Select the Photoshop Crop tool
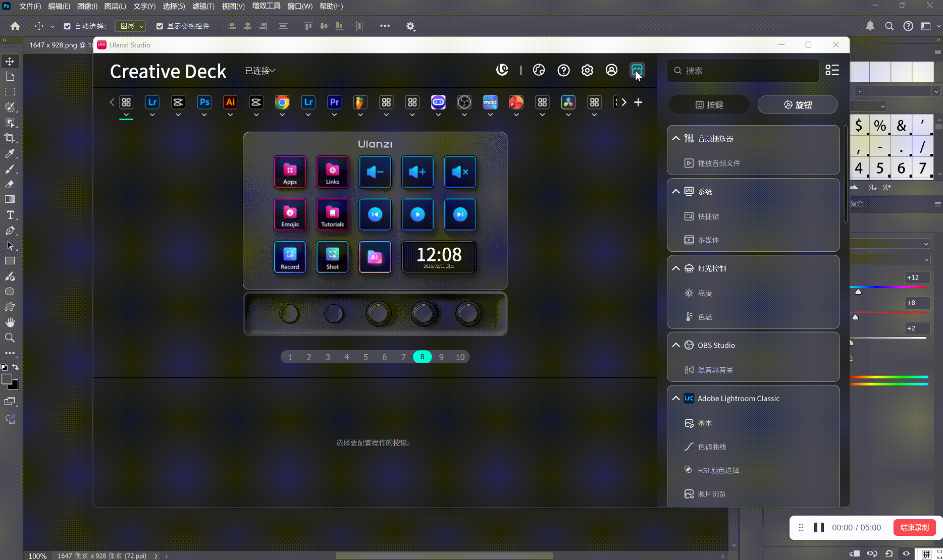 [x=10, y=138]
